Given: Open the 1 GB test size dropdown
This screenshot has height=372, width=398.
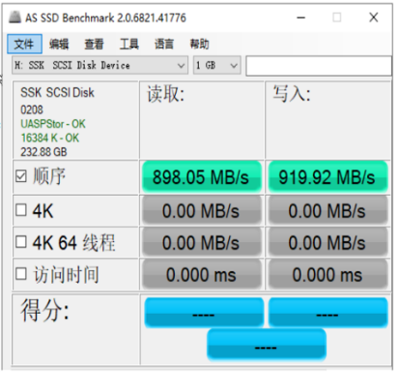Looking at the screenshot, I should click(217, 65).
